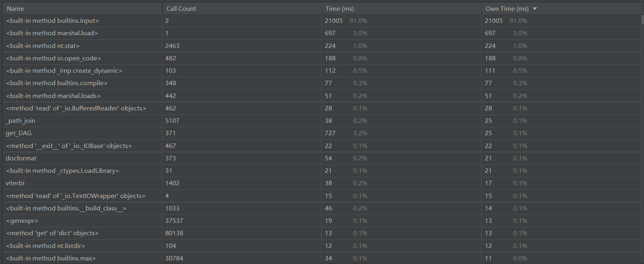
Task: Select the builtins.max method row
Action: pyautogui.click(x=322, y=258)
